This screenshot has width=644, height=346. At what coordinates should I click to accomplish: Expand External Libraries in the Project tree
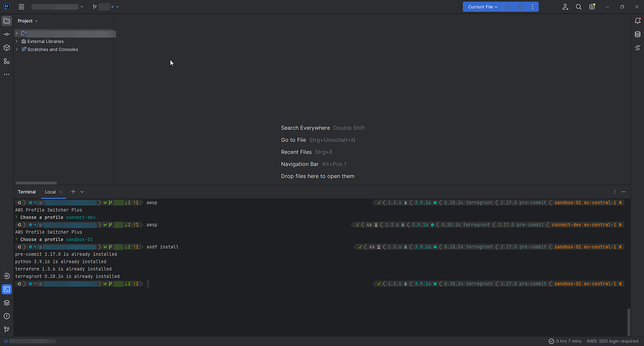point(17,41)
